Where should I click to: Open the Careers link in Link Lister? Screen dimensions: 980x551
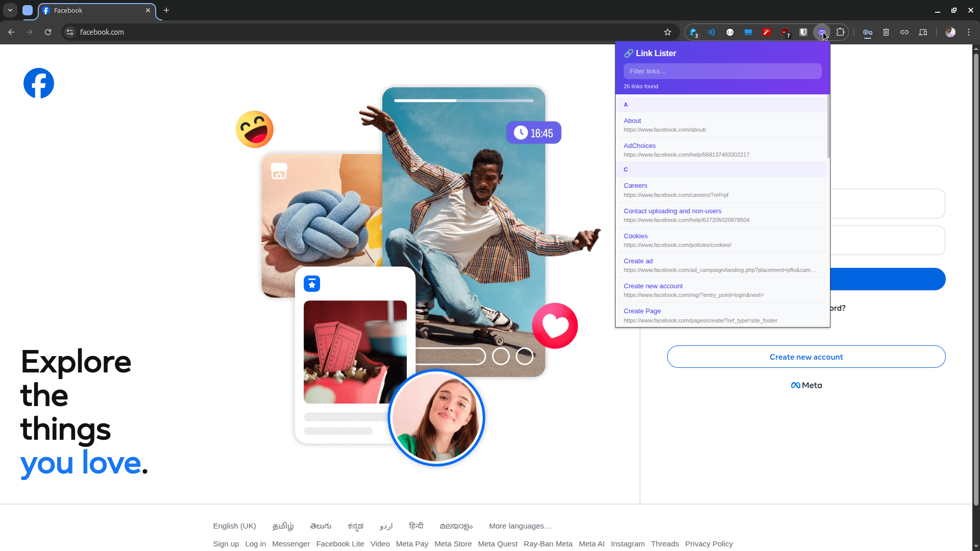pyautogui.click(x=635, y=185)
